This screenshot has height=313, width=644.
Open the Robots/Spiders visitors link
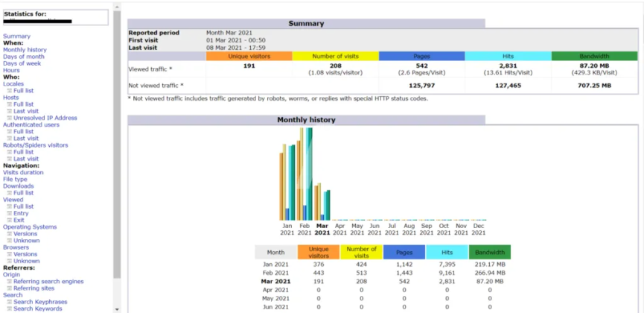(35, 145)
